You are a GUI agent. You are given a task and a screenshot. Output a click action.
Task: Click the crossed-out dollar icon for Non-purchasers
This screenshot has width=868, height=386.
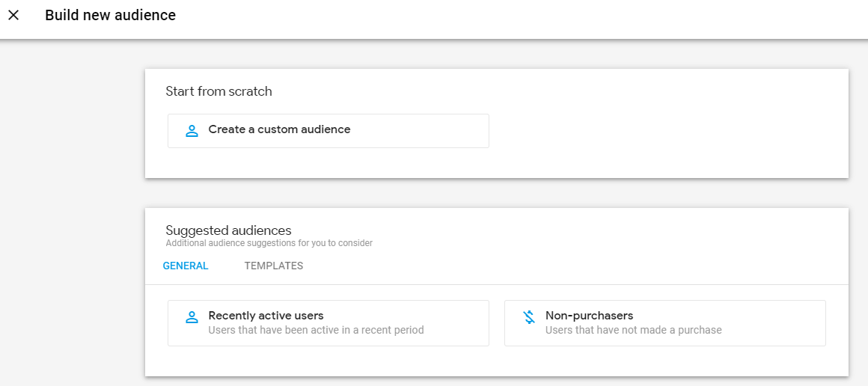click(529, 317)
